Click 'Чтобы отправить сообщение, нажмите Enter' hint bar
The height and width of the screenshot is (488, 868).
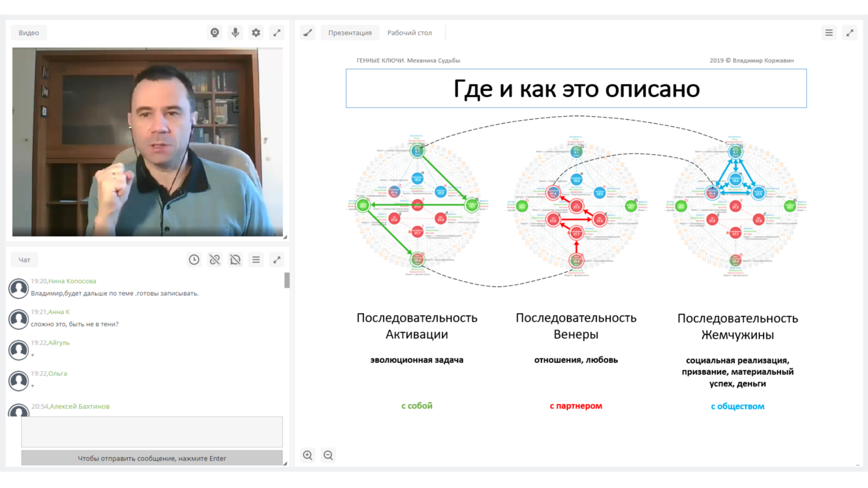pyautogui.click(x=152, y=458)
